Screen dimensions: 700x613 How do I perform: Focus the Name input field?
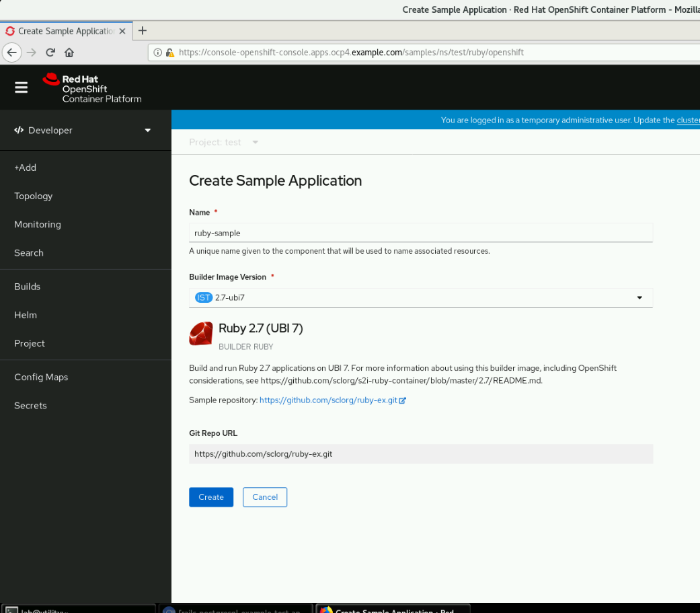point(420,233)
